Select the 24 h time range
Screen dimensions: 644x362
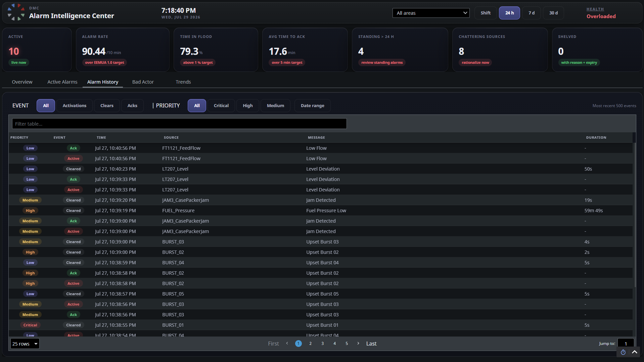509,13
